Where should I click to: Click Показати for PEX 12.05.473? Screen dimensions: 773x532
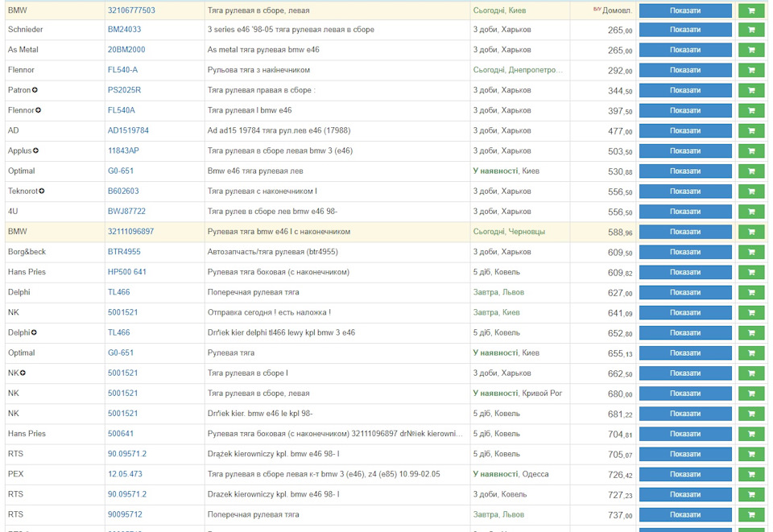point(685,474)
